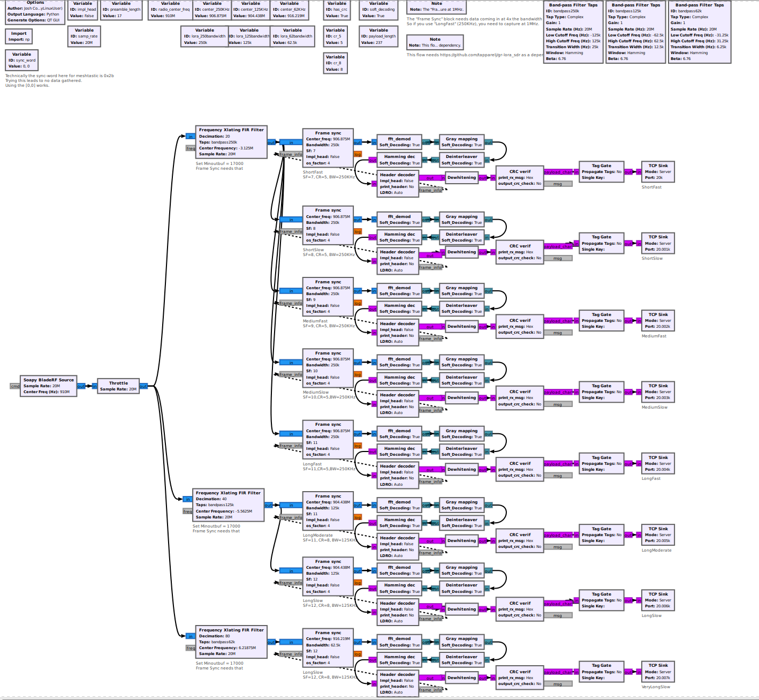
Task: Click the payload_length Variable block
Action: pyautogui.click(x=378, y=36)
